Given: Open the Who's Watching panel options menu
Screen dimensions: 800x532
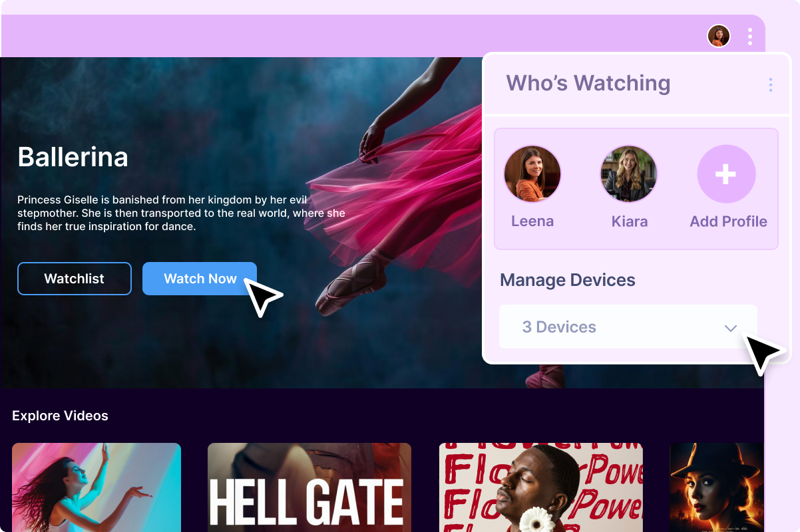Looking at the screenshot, I should [771, 85].
